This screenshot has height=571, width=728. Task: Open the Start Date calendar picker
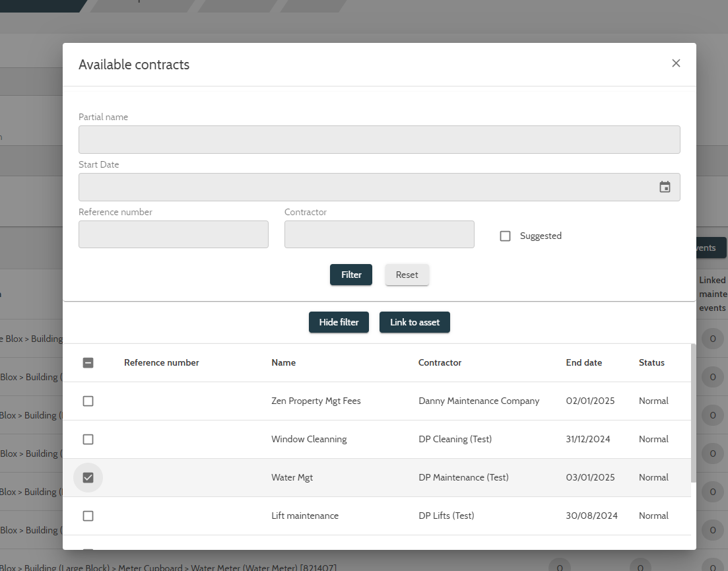tap(664, 187)
